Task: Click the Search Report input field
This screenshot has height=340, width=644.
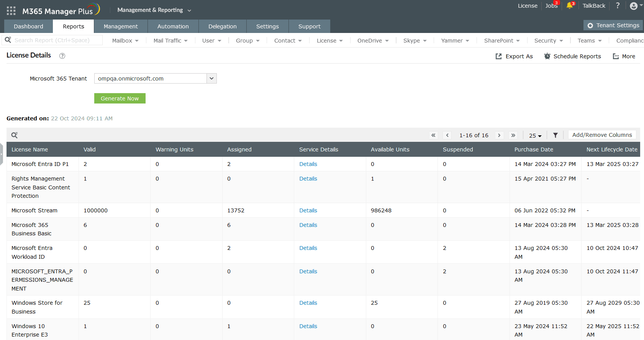Action: 57,40
